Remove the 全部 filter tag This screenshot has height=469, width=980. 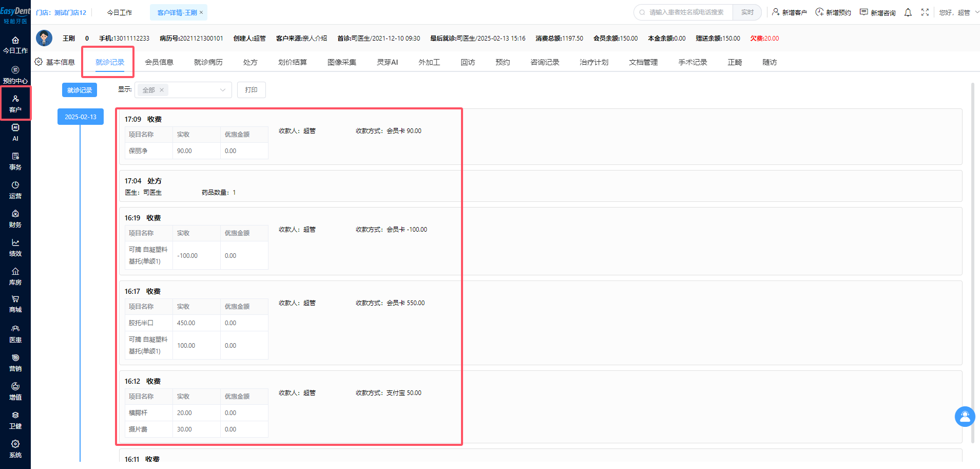(162, 90)
